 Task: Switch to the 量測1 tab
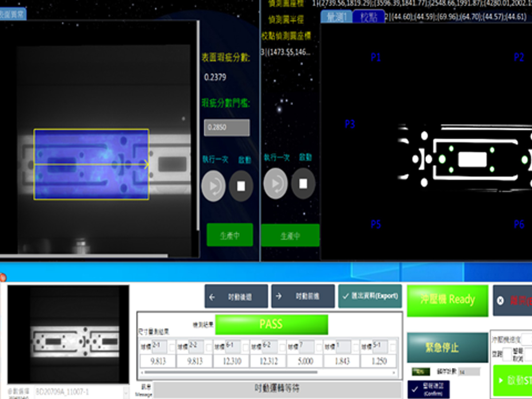point(336,17)
